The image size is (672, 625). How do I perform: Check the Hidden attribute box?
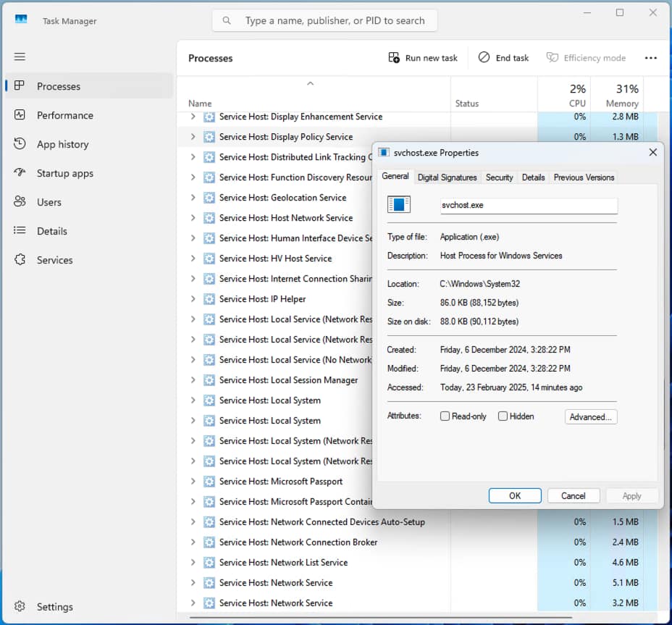pyautogui.click(x=503, y=416)
